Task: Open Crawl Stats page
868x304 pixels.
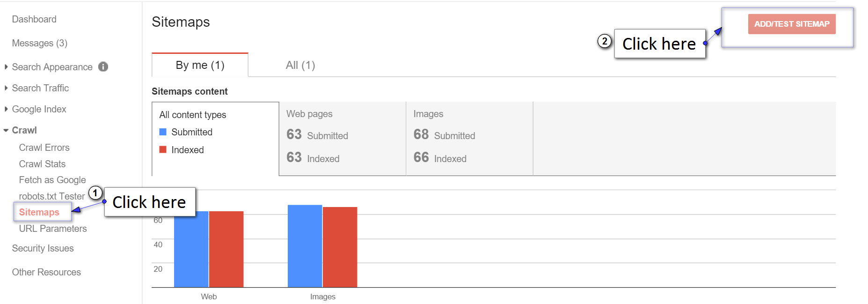Action: pyautogui.click(x=42, y=164)
